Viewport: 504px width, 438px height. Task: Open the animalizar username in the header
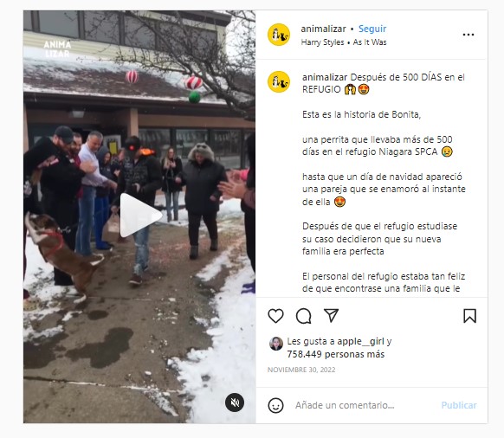(323, 29)
